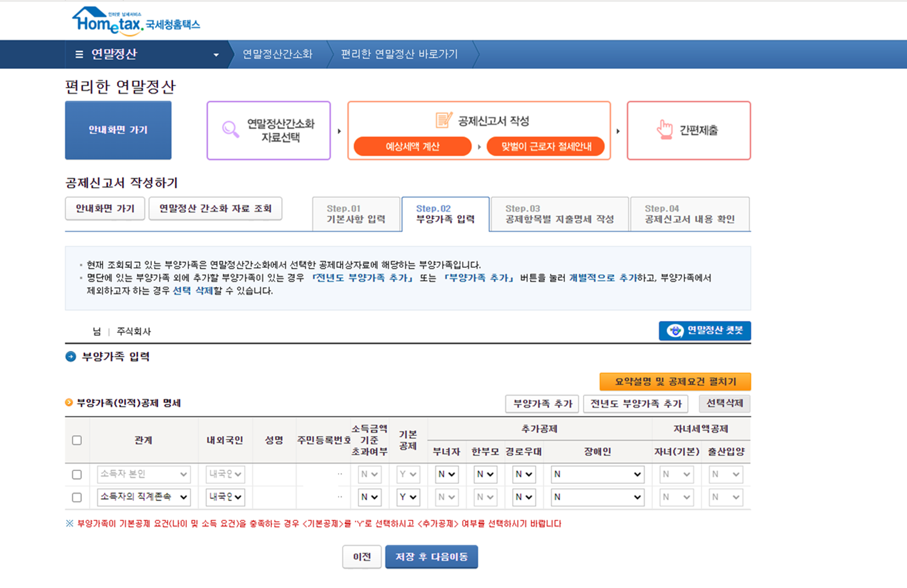
Task: Click the hand pointer icon for 간편제출
Action: [665, 130]
